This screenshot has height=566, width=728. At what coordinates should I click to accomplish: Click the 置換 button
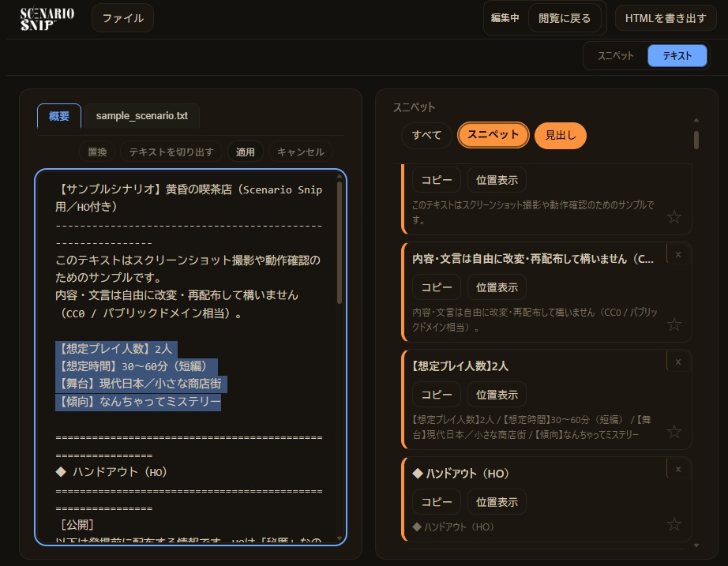[x=97, y=152]
